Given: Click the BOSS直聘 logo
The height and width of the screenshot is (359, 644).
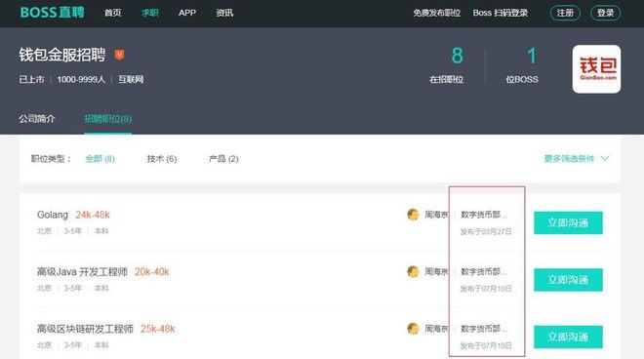Looking at the screenshot, I should tap(52, 13).
